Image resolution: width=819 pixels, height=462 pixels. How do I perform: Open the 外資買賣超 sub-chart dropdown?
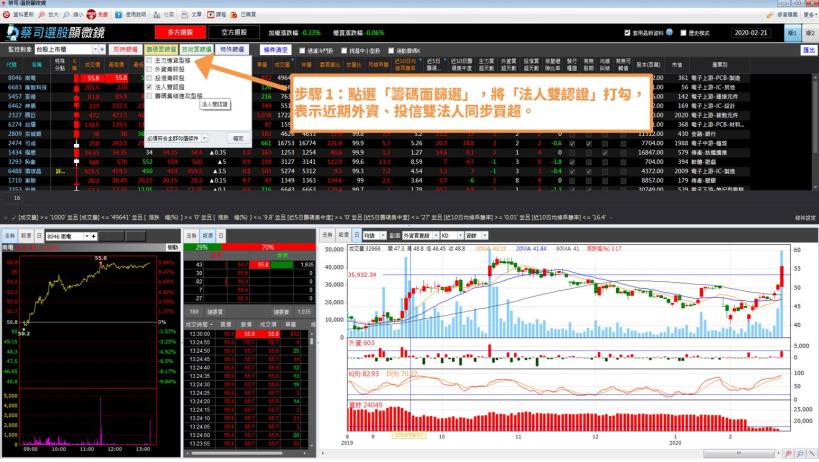419,235
